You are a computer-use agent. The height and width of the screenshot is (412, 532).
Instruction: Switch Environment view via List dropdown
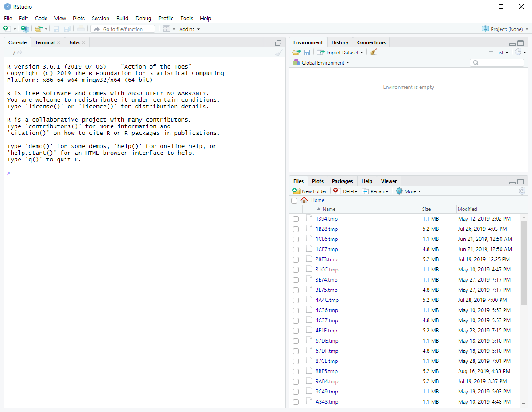tap(498, 53)
